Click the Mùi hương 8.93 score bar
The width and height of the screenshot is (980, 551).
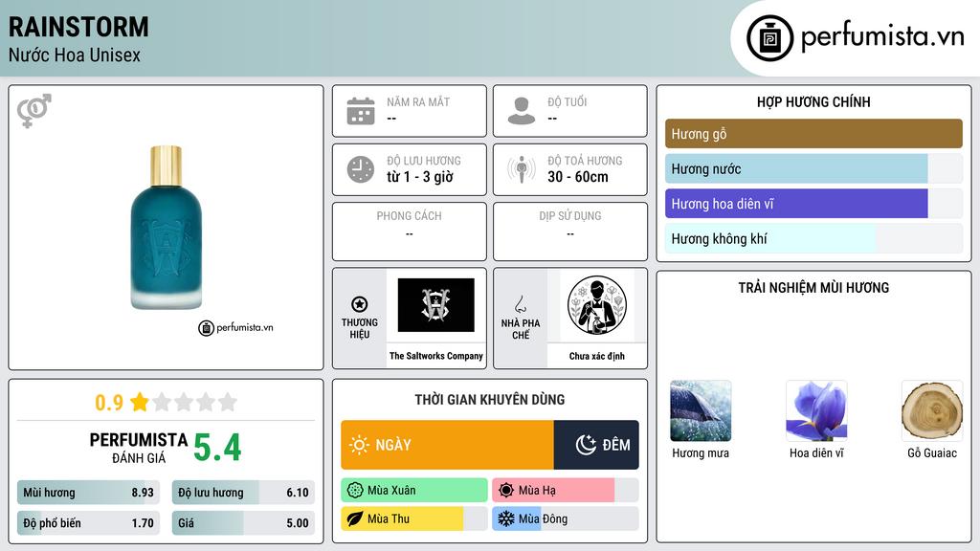[x=89, y=493]
